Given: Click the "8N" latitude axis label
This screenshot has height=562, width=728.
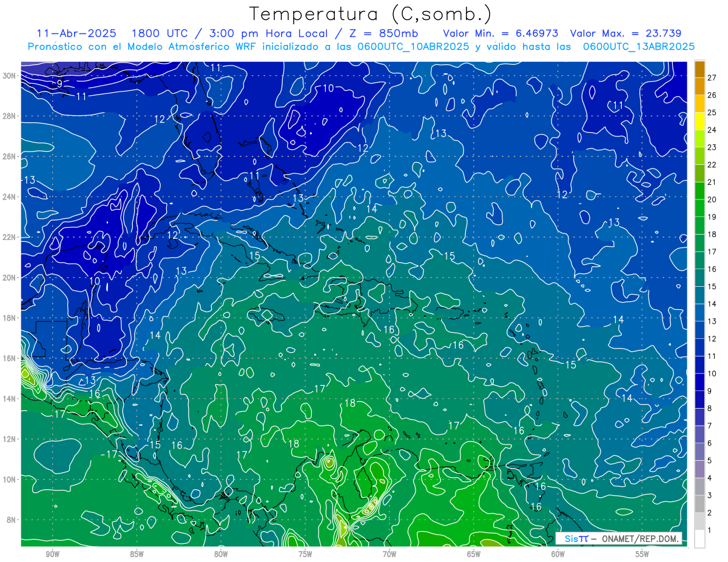Looking at the screenshot, I should point(11,520).
